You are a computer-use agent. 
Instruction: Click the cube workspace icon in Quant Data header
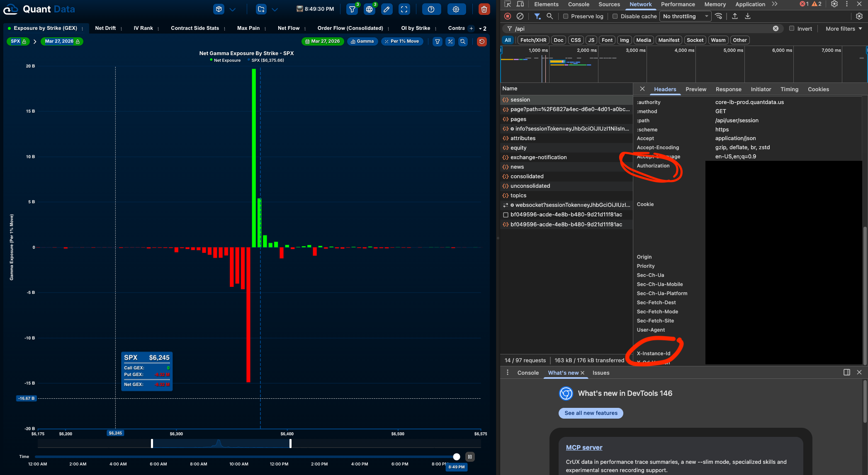click(x=219, y=9)
